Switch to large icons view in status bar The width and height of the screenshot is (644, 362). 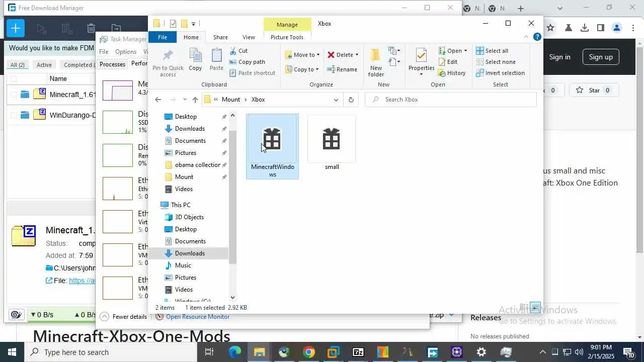(535, 307)
